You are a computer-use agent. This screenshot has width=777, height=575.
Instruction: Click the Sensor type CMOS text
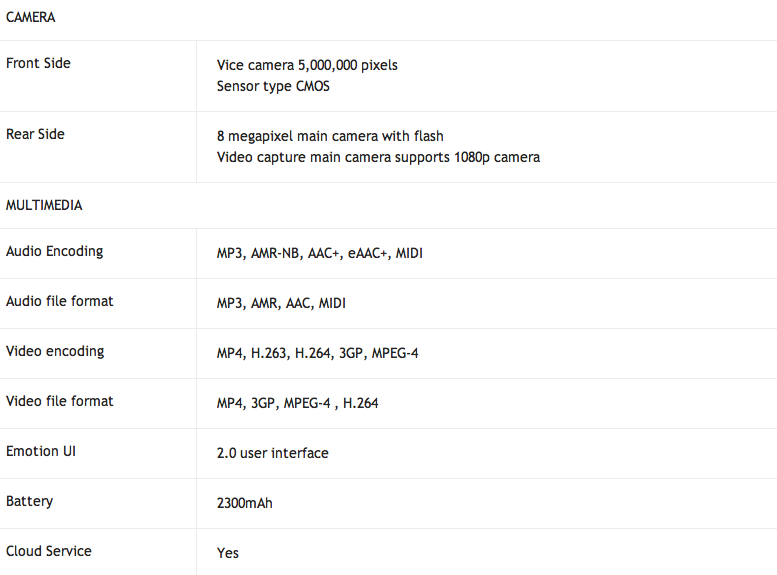point(273,86)
